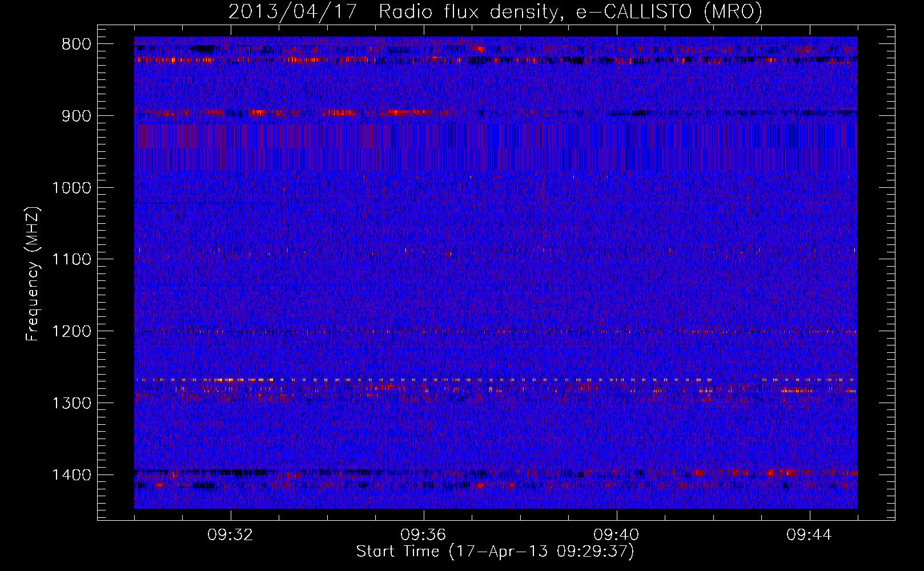The image size is (924, 571).
Task: Click the "Start Time (17-Apr-13 09:29:37)" label
Action: [495, 552]
